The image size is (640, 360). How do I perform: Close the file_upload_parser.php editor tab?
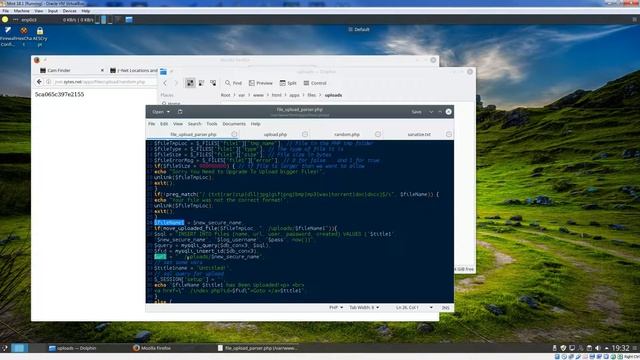tap(234, 134)
